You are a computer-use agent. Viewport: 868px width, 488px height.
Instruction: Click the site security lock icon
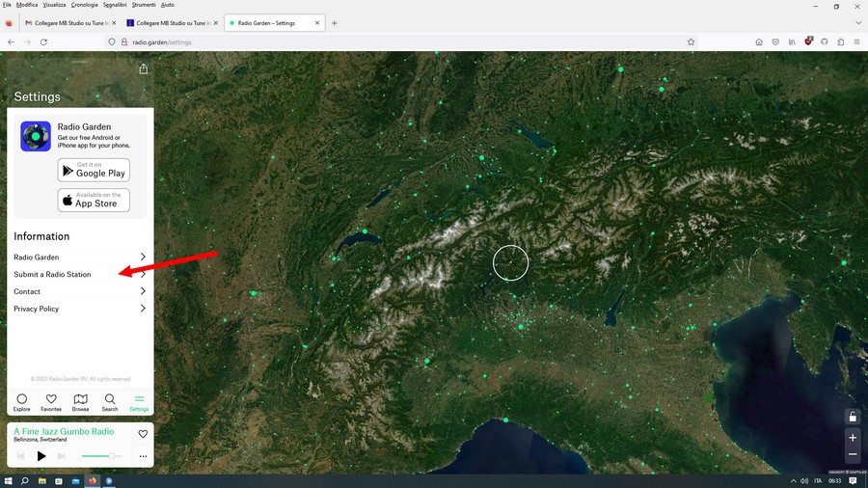point(124,42)
